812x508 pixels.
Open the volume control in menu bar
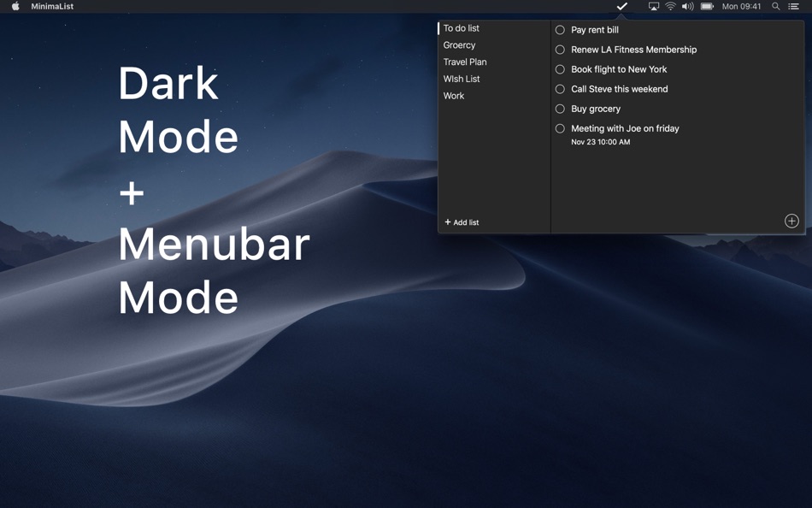688,6
